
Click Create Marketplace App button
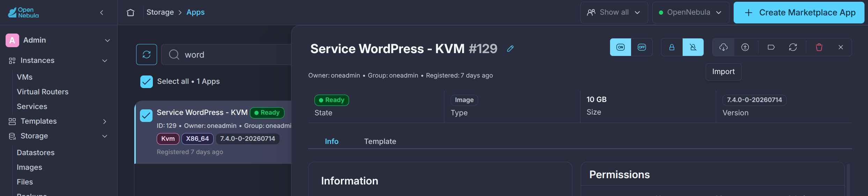(799, 13)
